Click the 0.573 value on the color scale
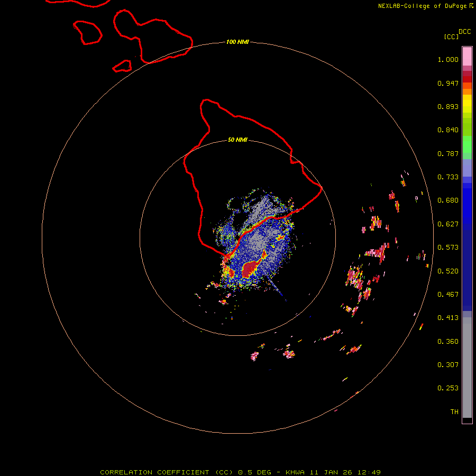The height and width of the screenshot is (476, 476). point(448,248)
